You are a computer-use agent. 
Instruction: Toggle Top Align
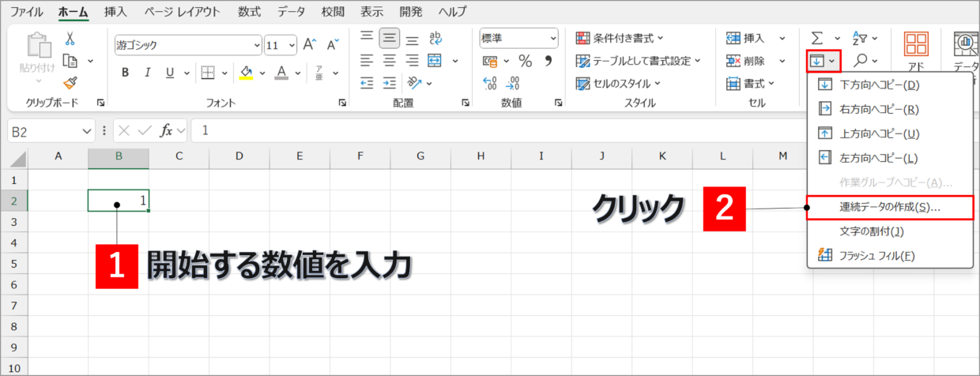366,38
